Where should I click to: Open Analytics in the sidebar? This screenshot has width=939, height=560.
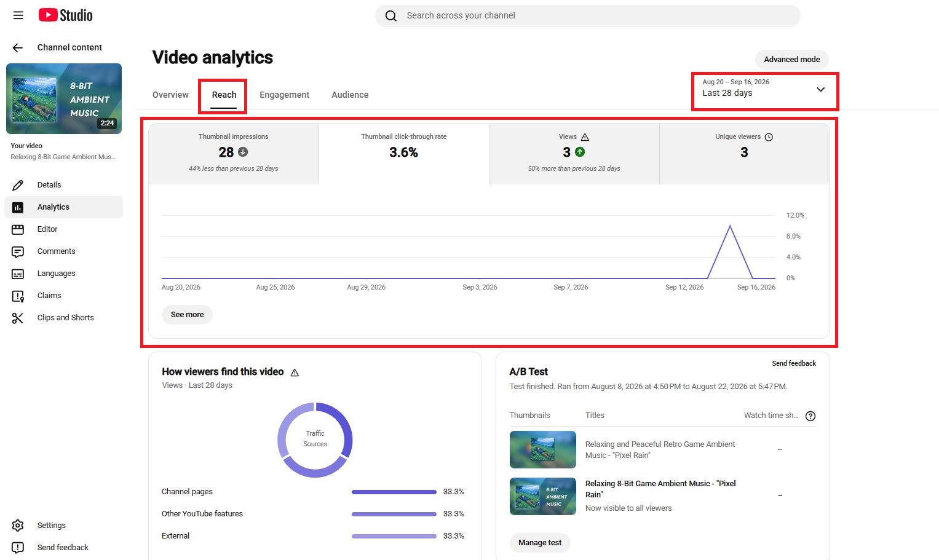pyautogui.click(x=63, y=207)
